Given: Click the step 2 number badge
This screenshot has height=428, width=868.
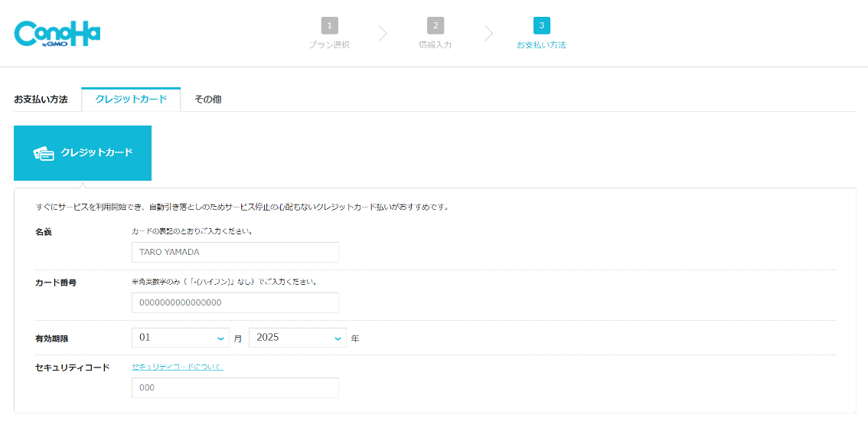Looking at the screenshot, I should point(436,25).
